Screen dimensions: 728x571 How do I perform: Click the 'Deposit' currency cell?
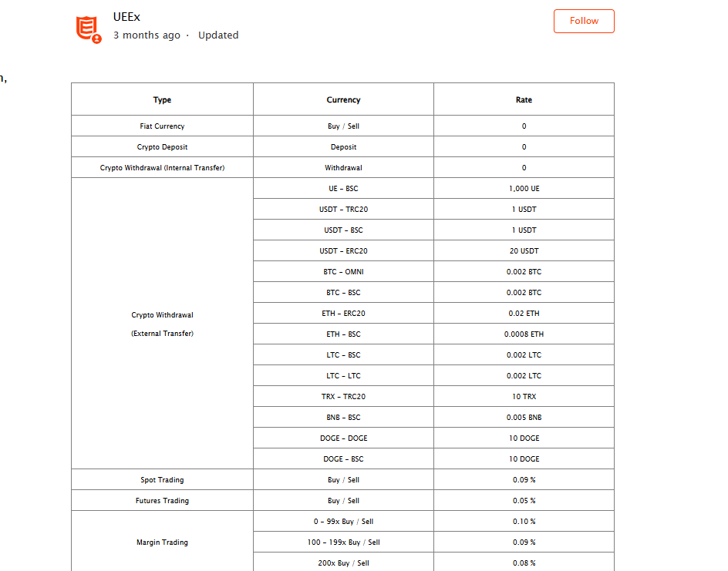click(343, 147)
